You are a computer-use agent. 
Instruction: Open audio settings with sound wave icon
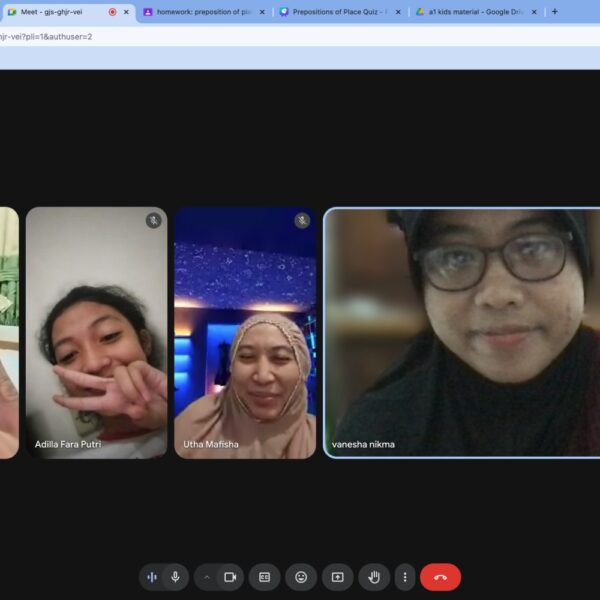pyautogui.click(x=152, y=577)
